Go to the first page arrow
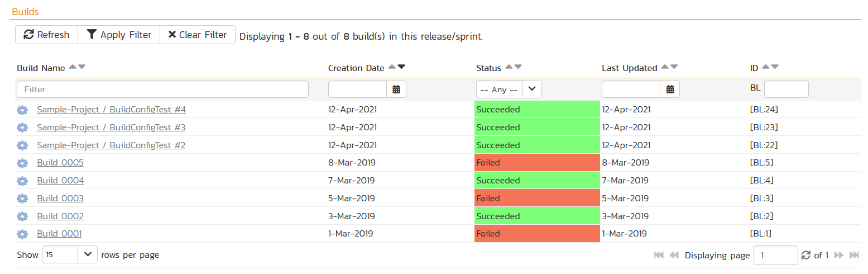 [659, 255]
